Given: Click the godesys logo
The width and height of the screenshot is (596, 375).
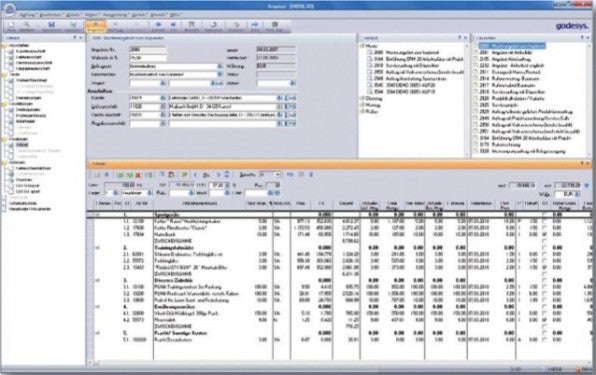Looking at the screenshot, I should 572,26.
